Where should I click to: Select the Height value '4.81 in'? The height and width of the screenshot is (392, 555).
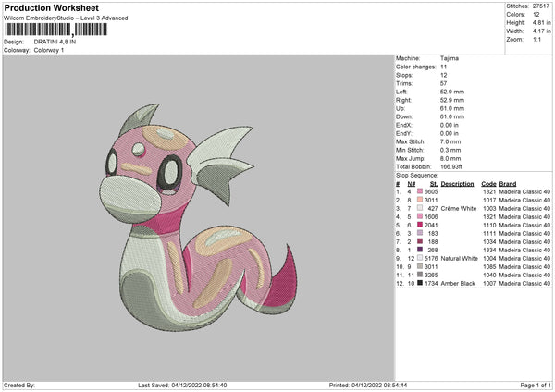pos(541,22)
